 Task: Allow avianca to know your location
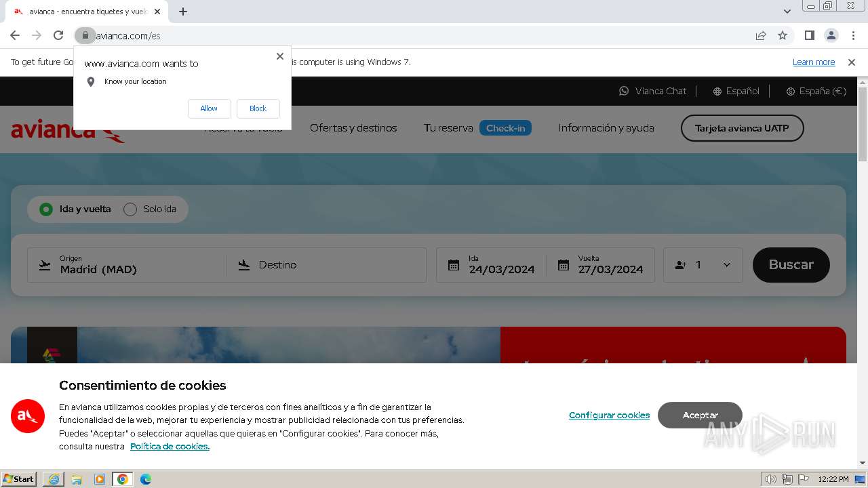point(209,108)
